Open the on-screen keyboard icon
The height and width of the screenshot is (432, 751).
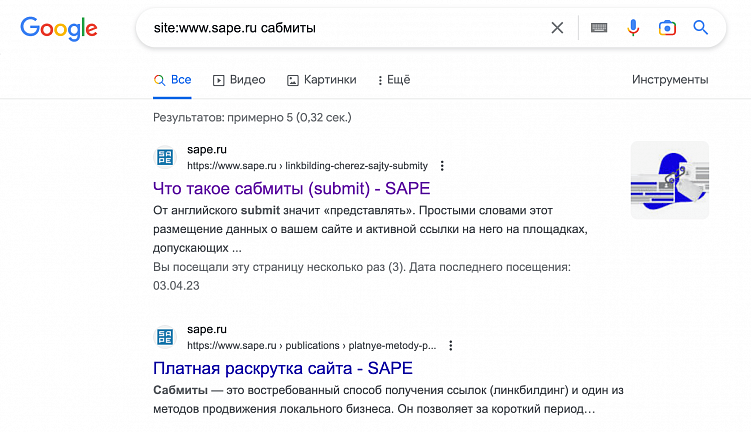click(599, 28)
